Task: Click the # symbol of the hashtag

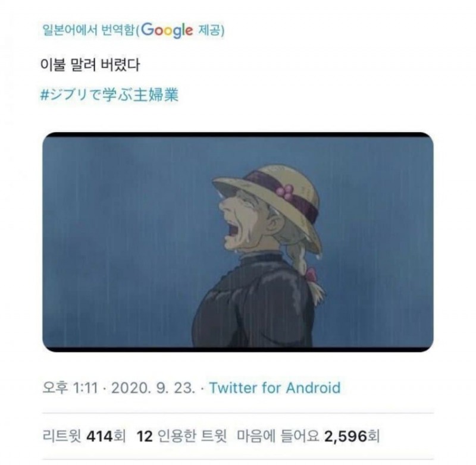Action: coord(44,95)
